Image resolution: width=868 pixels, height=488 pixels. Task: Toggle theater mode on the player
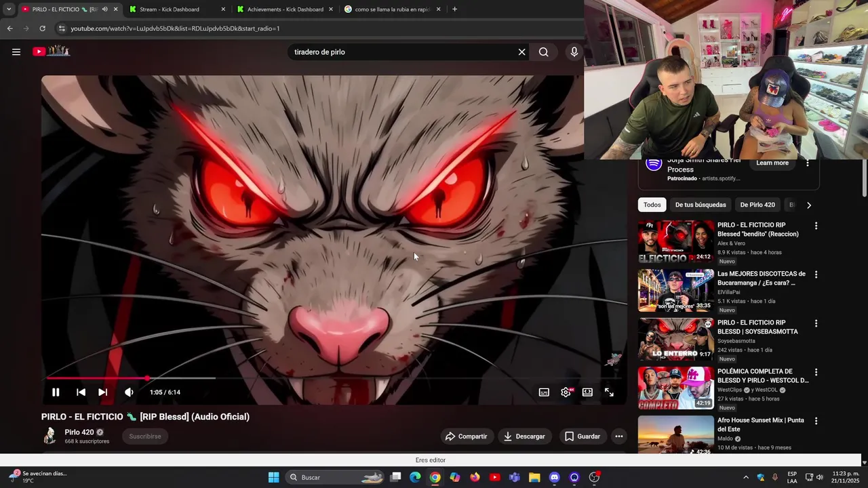point(587,392)
